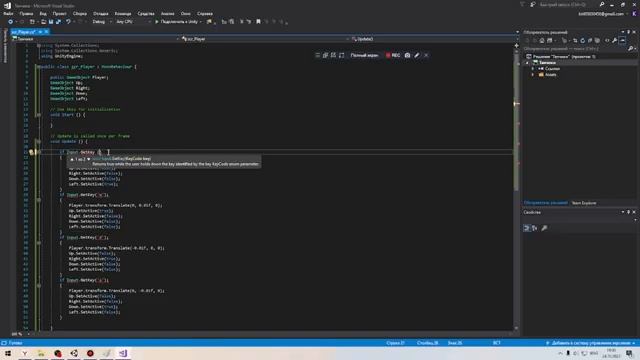Image resolution: width=640 pixels, height=360 pixels.
Task: Click the Undo toolbar icon
Action: [x=68, y=22]
